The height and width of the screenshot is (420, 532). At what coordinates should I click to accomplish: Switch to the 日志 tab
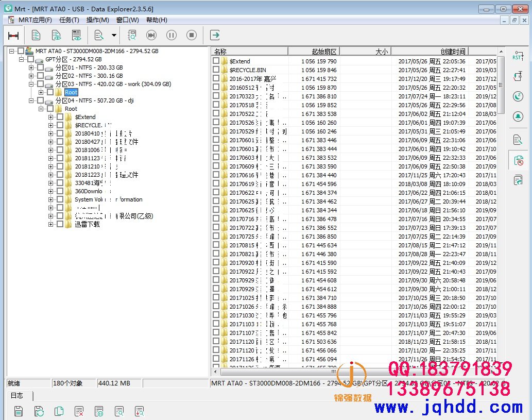pyautogui.click(x=17, y=396)
